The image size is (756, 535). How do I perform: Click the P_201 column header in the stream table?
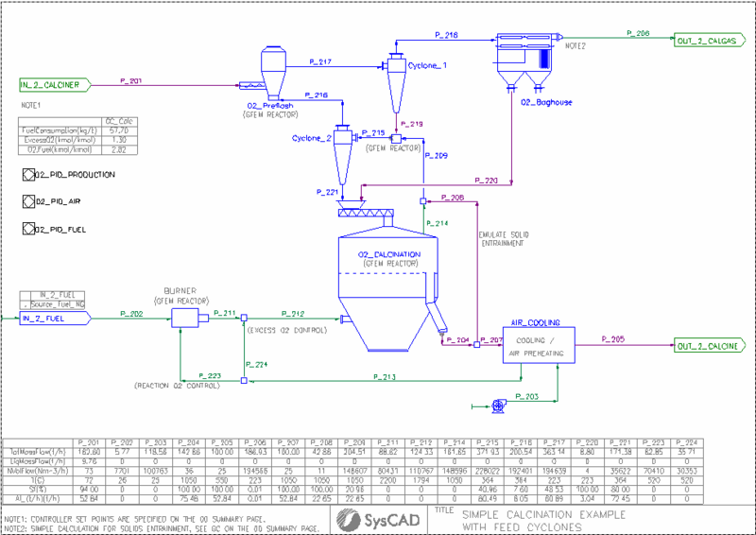click(x=89, y=442)
